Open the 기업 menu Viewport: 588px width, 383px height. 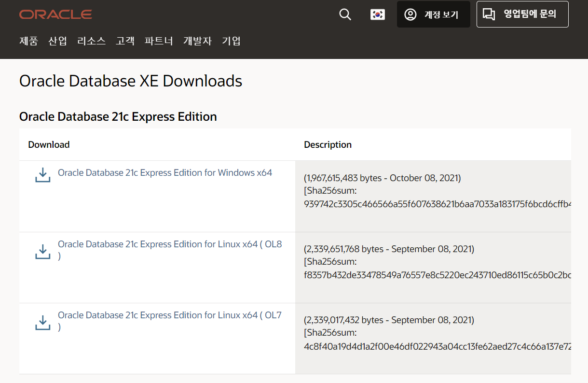tap(231, 41)
